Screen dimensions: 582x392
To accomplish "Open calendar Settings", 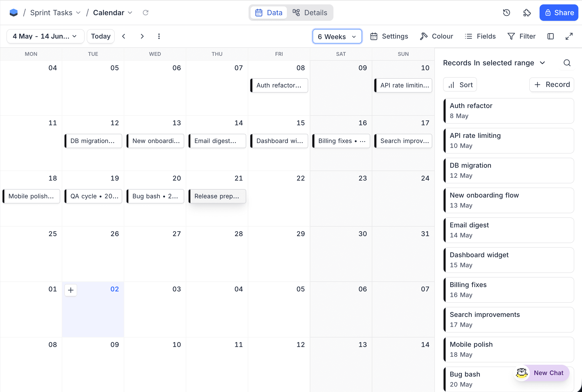I will [x=389, y=36].
